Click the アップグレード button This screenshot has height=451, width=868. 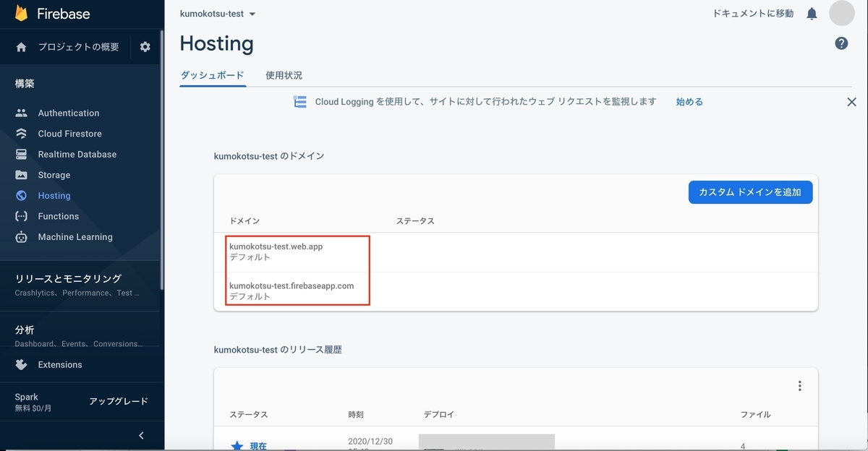(x=119, y=402)
